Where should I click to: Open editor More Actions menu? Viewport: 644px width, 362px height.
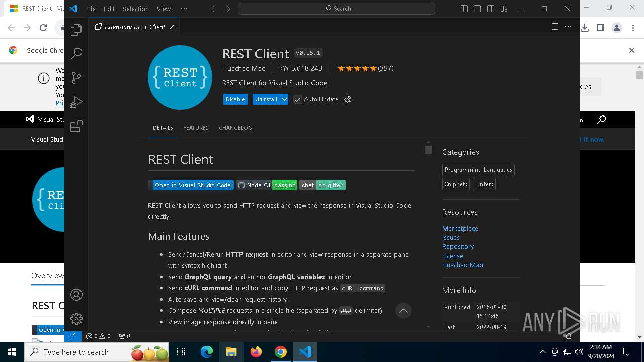[x=569, y=27]
